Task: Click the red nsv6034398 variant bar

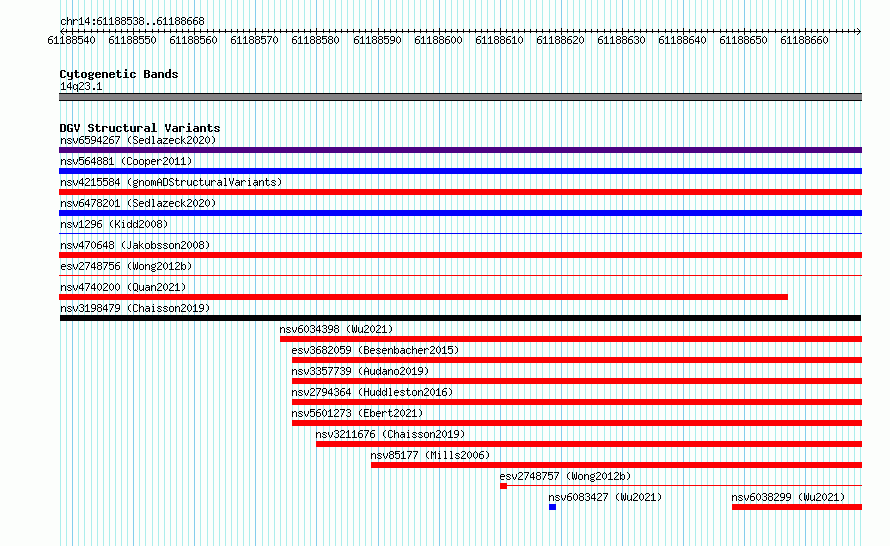Action: click(x=571, y=339)
